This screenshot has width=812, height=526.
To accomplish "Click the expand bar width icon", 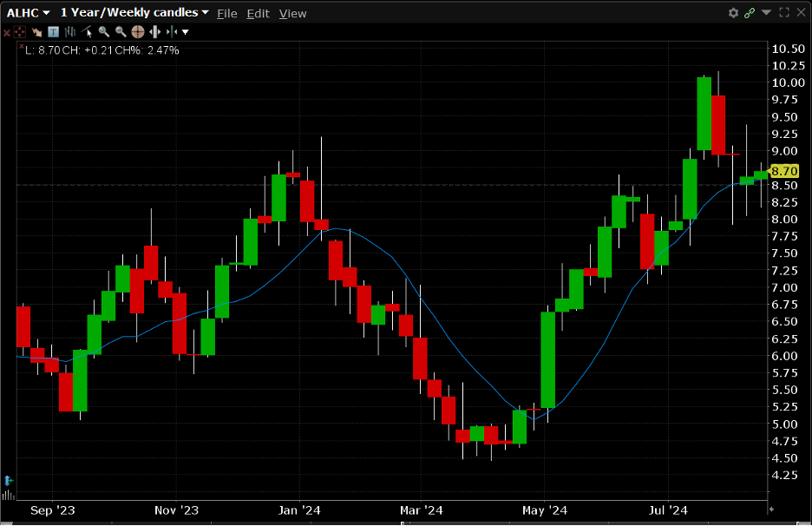I will click(154, 32).
